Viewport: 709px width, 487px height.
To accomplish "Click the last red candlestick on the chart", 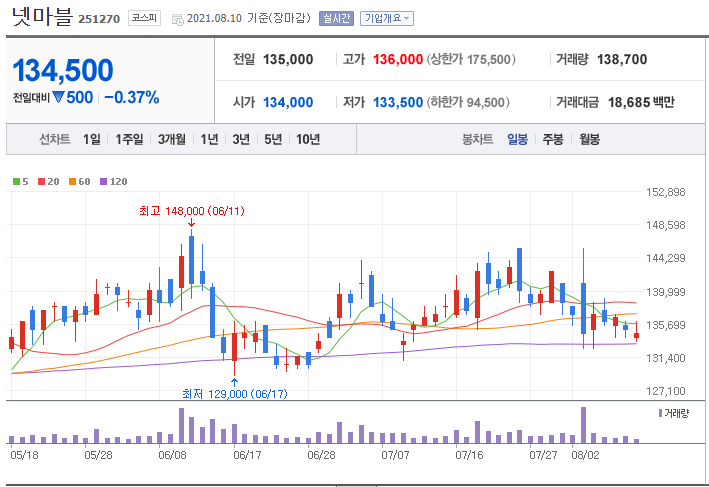I will pyautogui.click(x=637, y=335).
